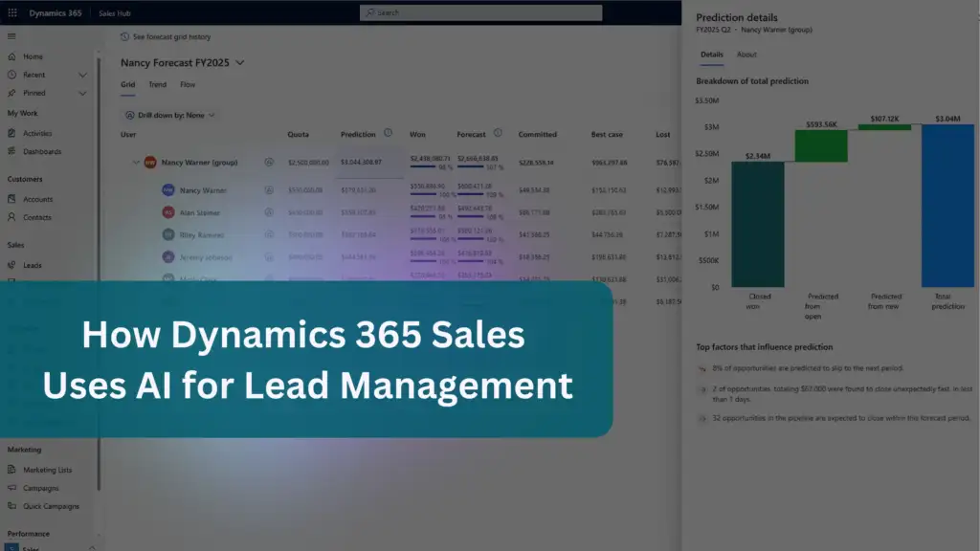
Task: Collapse the site map with the hamburger icon
Action: [x=11, y=36]
